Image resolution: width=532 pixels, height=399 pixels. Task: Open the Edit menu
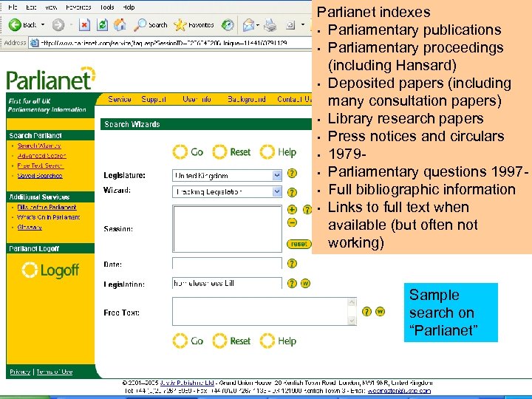click(x=31, y=7)
